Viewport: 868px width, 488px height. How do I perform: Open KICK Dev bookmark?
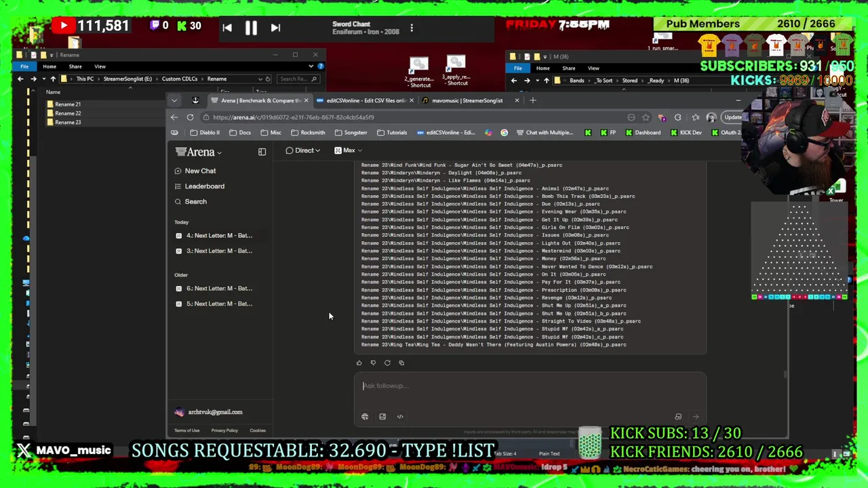tap(686, 133)
